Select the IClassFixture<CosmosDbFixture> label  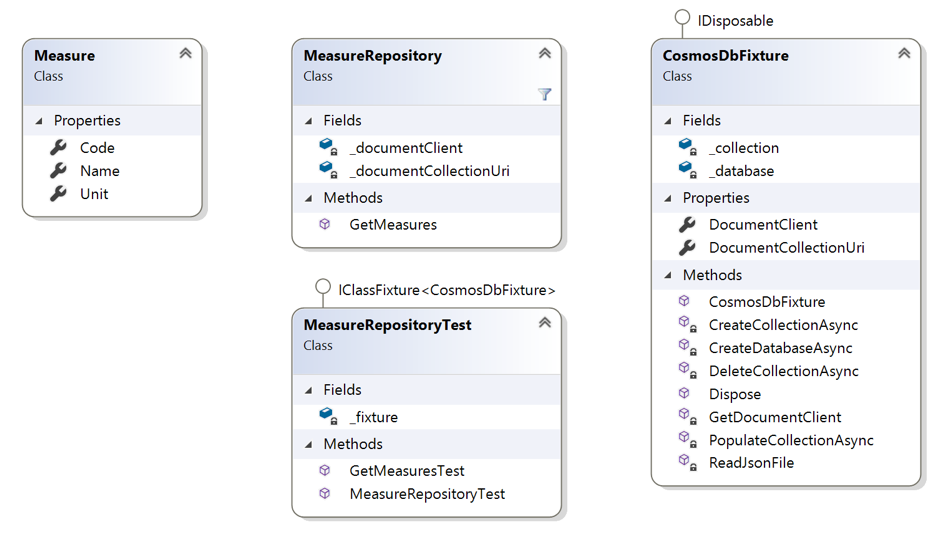(x=447, y=290)
